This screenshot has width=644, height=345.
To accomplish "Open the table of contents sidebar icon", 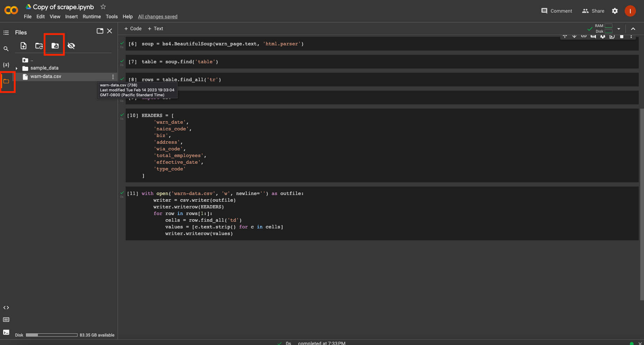I will point(6,33).
